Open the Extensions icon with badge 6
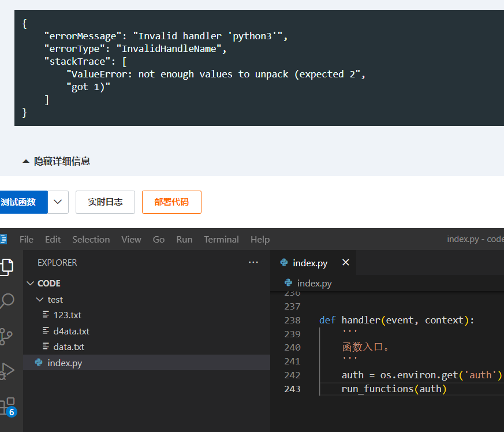 pyautogui.click(x=8, y=407)
